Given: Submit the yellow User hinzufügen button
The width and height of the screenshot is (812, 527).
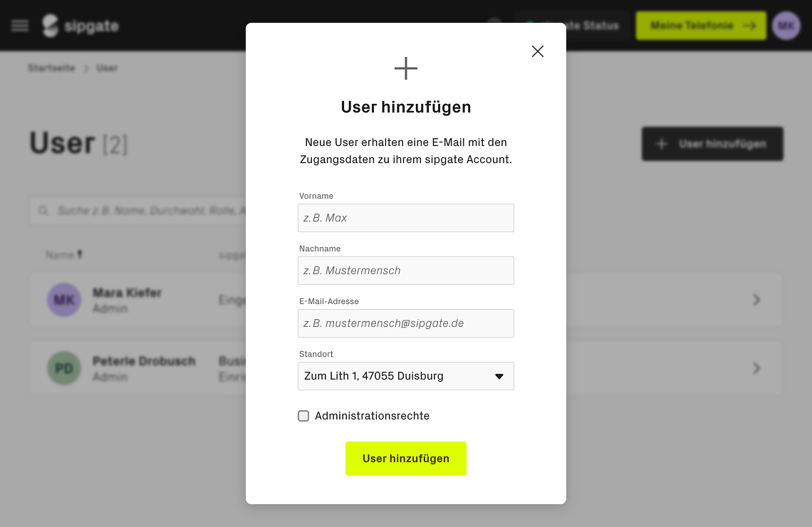Looking at the screenshot, I should tap(406, 459).
